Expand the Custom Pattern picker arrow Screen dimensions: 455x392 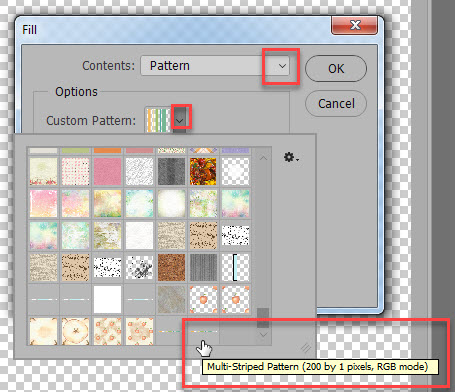(180, 120)
